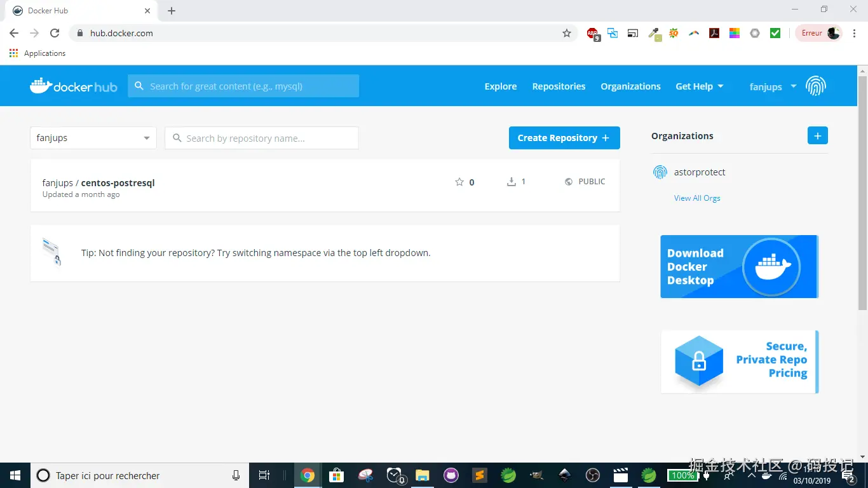Click the tip about switching namespace
The width and height of the screenshot is (868, 488).
tap(256, 253)
